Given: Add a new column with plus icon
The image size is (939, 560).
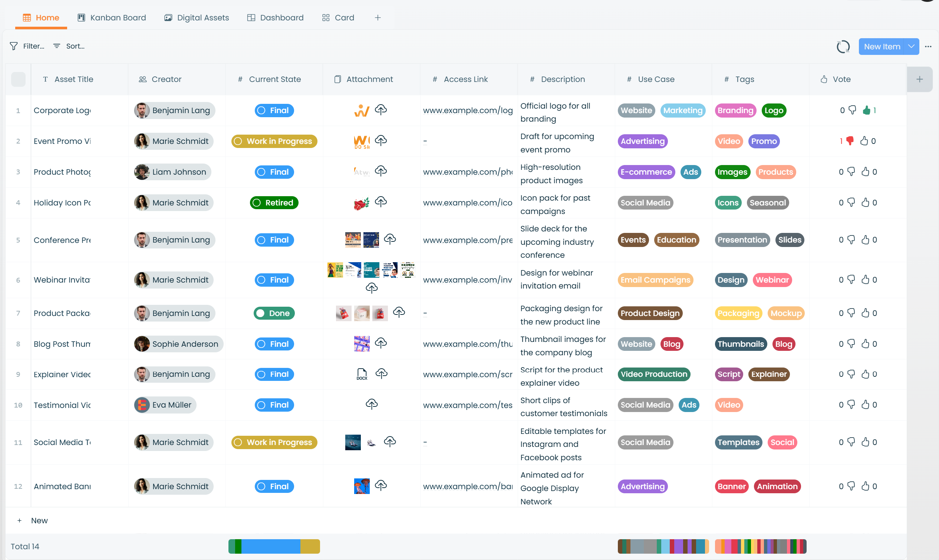Looking at the screenshot, I should [919, 79].
